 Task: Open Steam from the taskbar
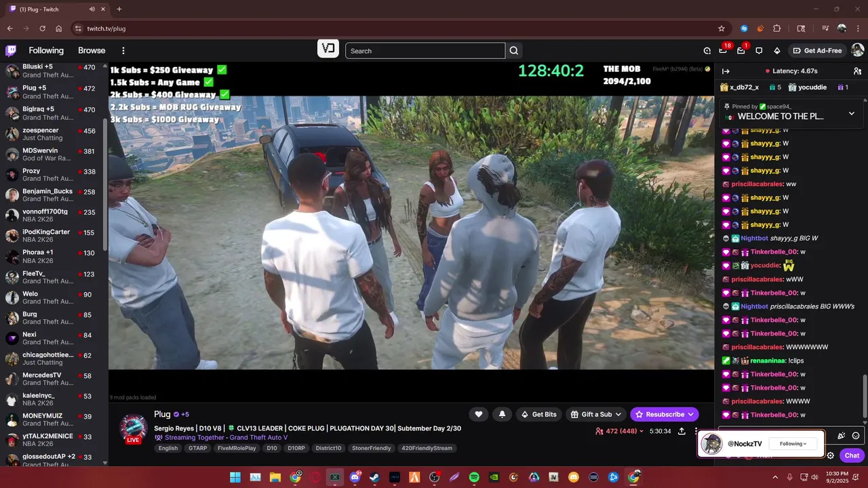click(374, 477)
